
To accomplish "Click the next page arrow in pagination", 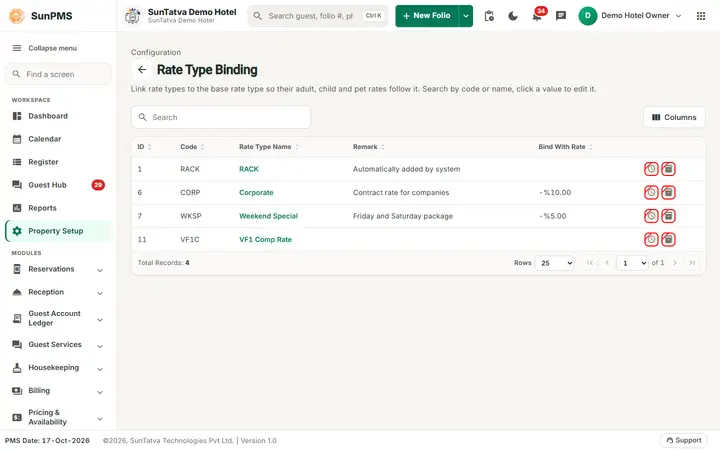I will click(675, 263).
